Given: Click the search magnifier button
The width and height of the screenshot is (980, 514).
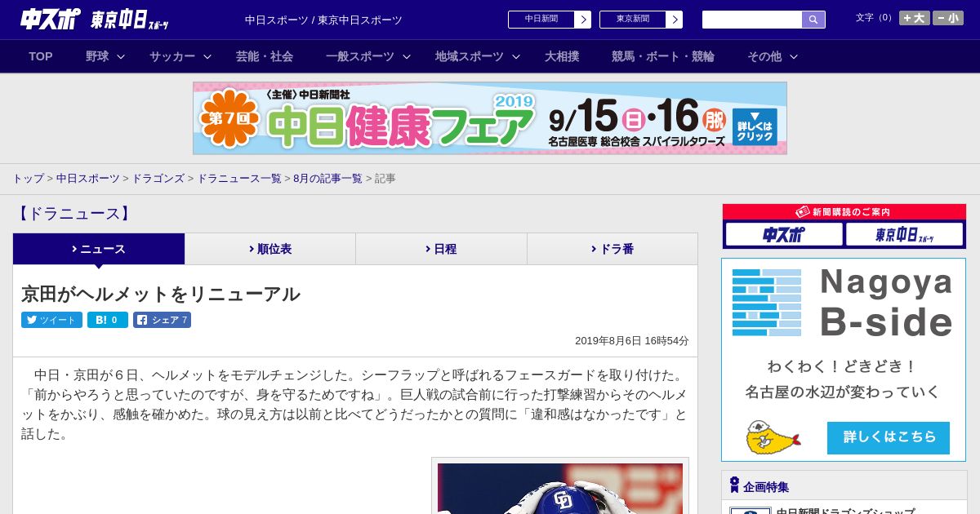Looking at the screenshot, I should pyautogui.click(x=813, y=20).
